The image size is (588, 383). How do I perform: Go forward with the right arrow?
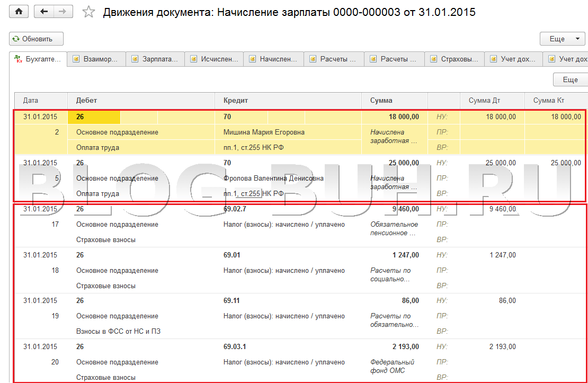[x=63, y=12]
